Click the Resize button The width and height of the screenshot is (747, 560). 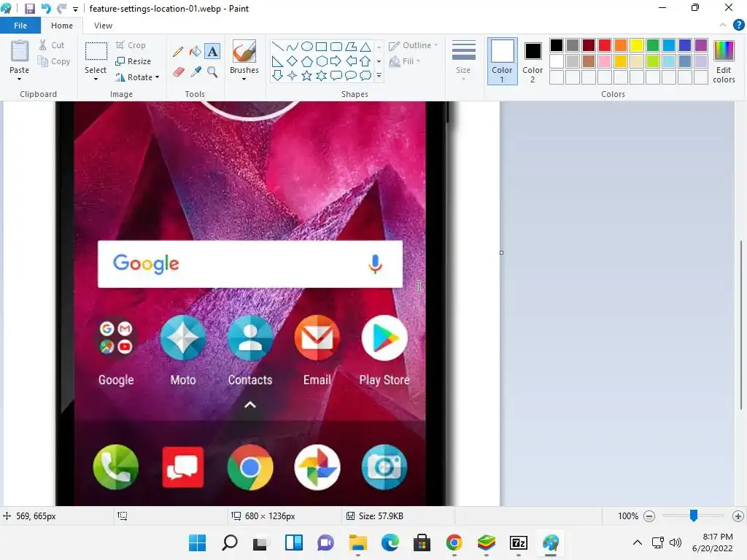coord(133,61)
